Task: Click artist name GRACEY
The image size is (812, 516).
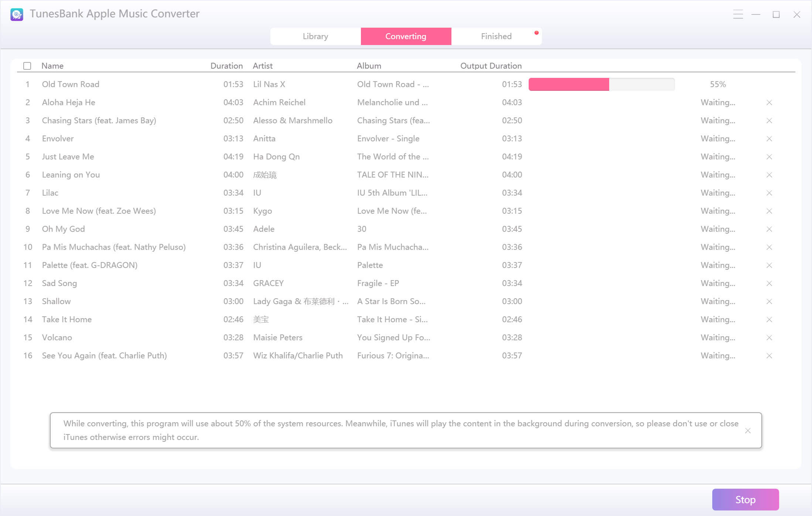Action: click(269, 283)
